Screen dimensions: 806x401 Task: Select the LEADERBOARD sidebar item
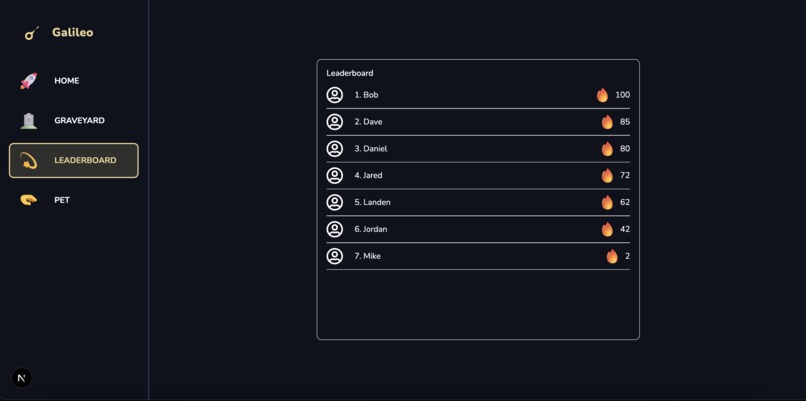point(74,160)
